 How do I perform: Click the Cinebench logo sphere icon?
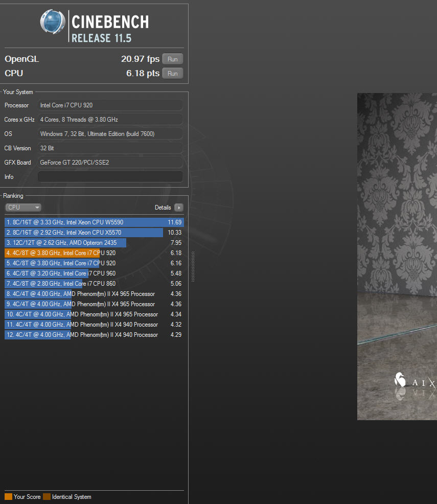point(52,22)
